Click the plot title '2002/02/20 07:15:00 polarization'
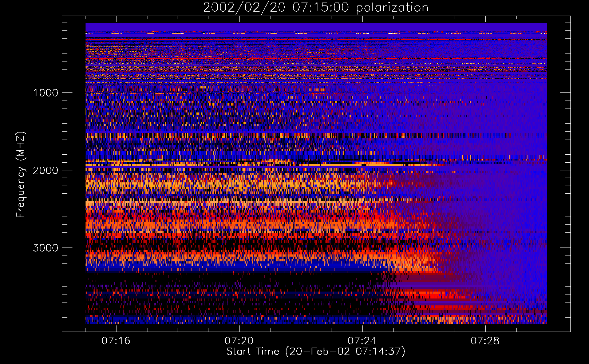This screenshot has height=364, width=589. coord(316,8)
